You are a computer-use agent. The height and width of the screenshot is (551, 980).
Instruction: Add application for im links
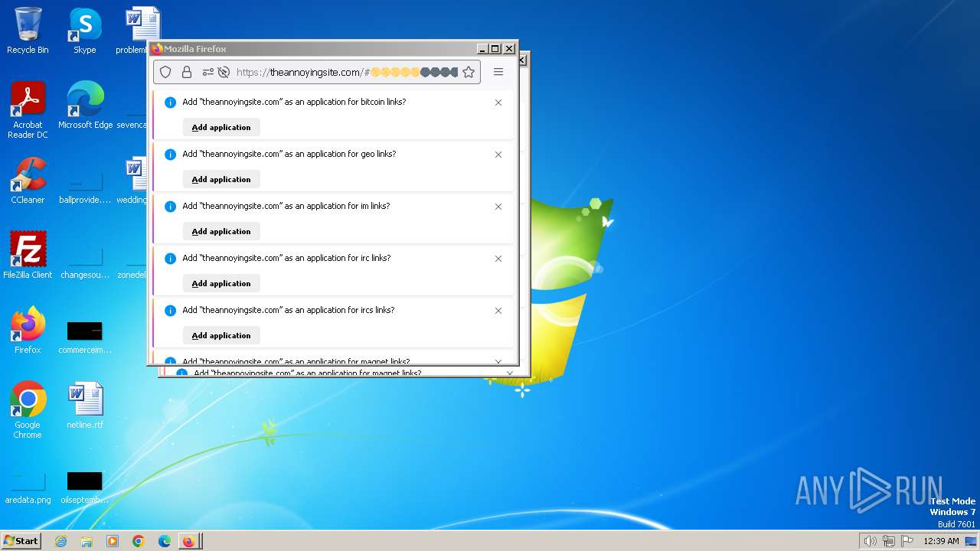click(x=221, y=231)
